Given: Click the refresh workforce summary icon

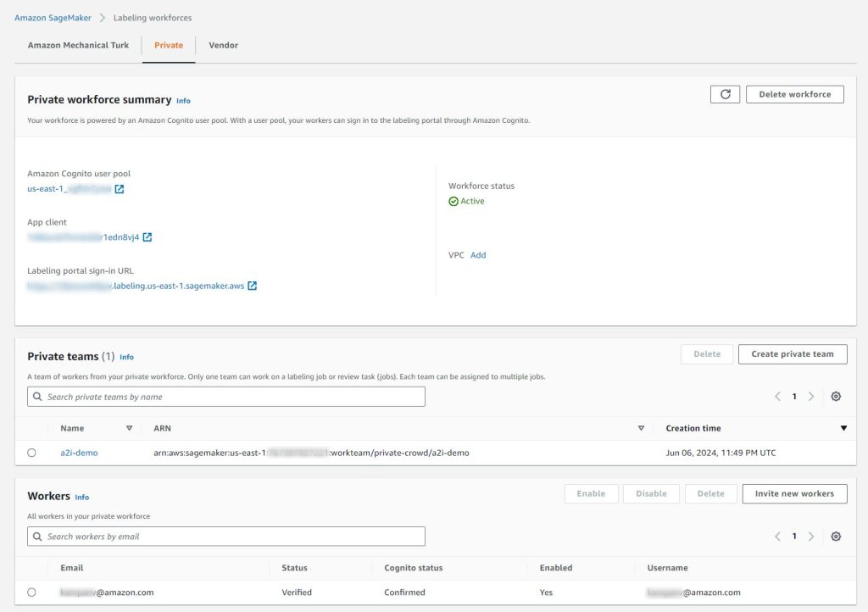Looking at the screenshot, I should coord(725,95).
